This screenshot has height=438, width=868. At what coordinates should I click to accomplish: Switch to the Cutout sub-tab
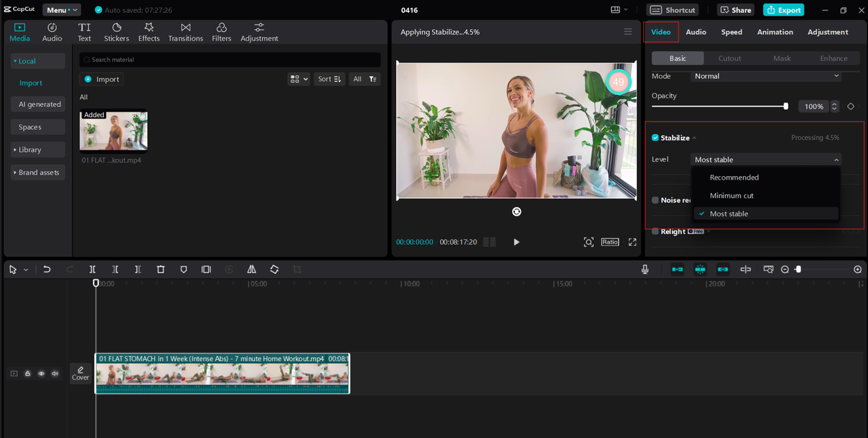point(730,58)
